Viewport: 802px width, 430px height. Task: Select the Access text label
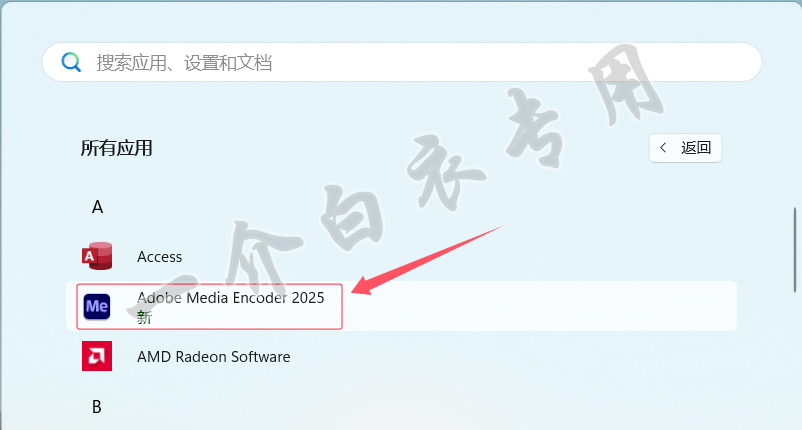160,257
